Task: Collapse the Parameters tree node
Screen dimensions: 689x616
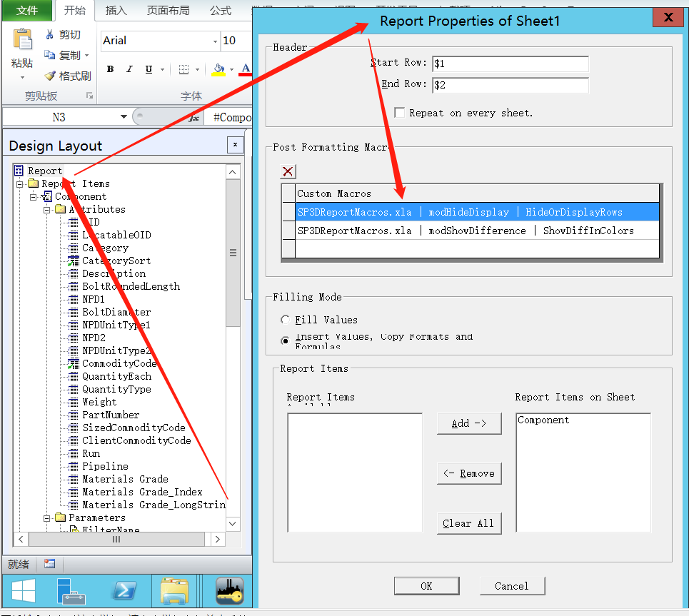Action: click(x=46, y=518)
